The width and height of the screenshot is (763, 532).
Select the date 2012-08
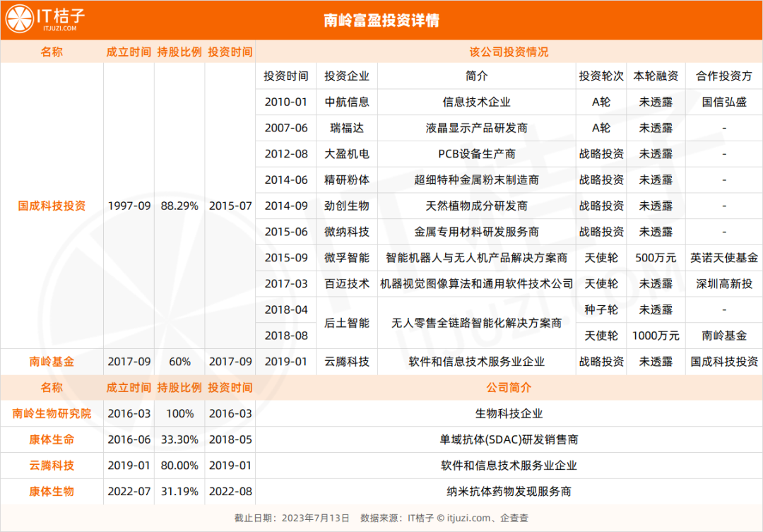coord(286,154)
